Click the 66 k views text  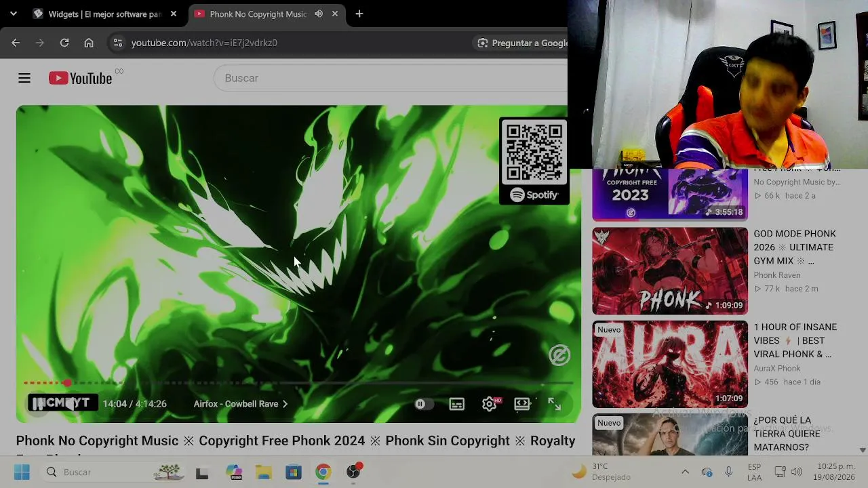772,196
